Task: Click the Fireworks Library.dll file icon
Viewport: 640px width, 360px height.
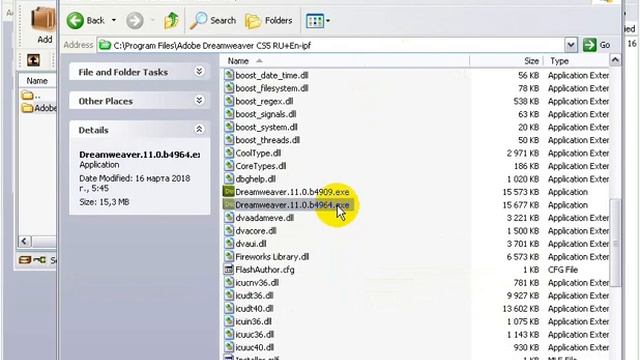Action: point(229,256)
